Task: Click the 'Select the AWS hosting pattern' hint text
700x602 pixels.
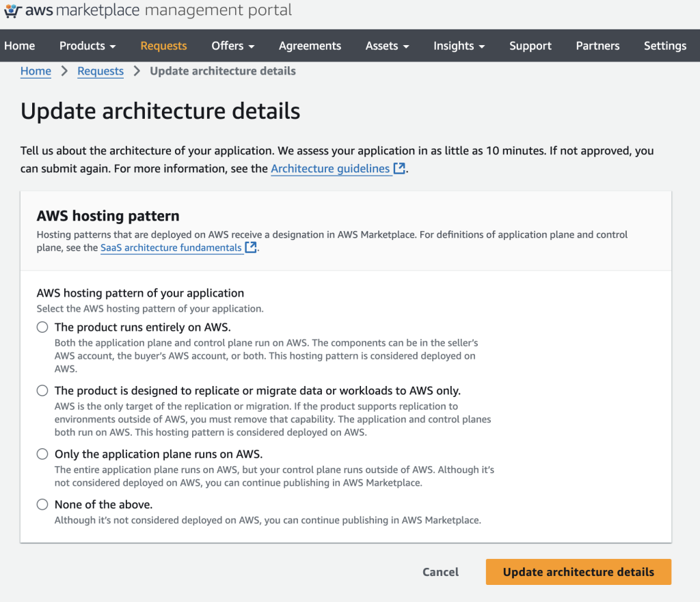Action: 150,308
